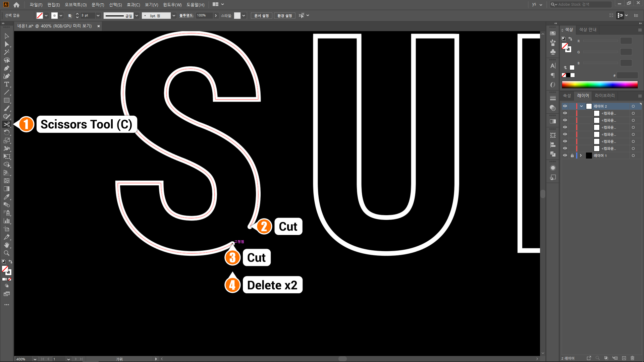Open the stroke weight dropdown
Viewport: 644px width, 362px height.
click(98, 15)
